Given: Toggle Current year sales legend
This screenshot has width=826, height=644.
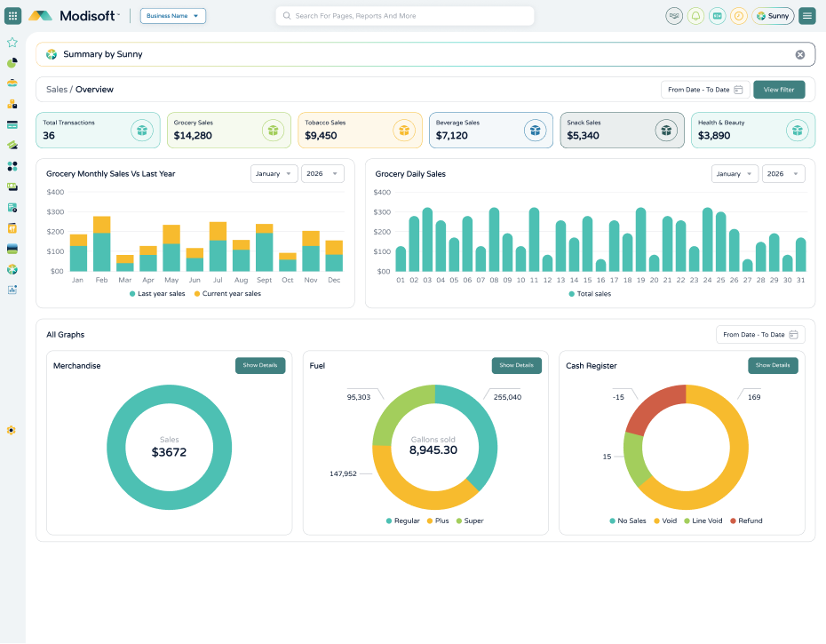Looking at the screenshot, I should click(227, 294).
